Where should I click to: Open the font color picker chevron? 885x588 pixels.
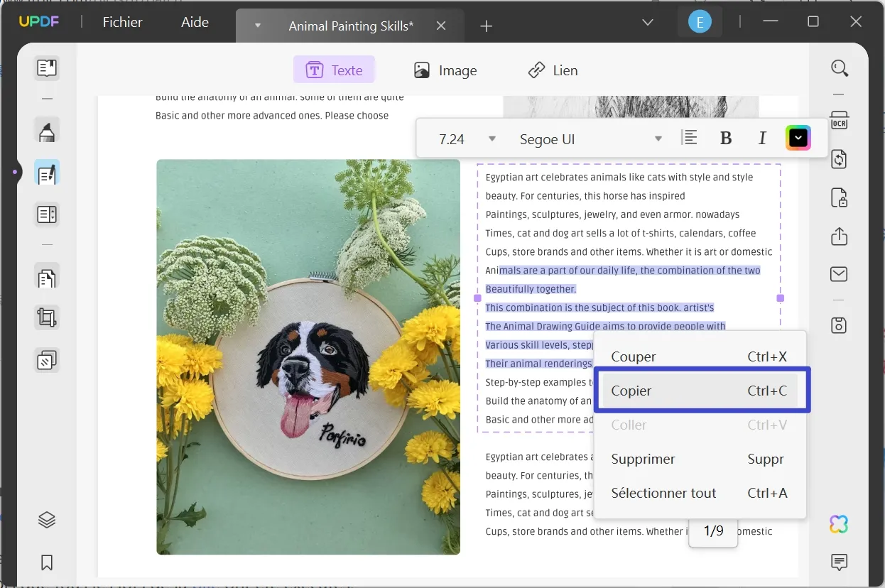798,137
